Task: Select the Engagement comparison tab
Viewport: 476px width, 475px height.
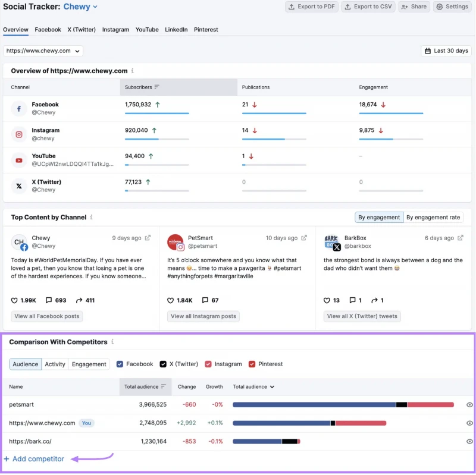Action: click(89, 364)
